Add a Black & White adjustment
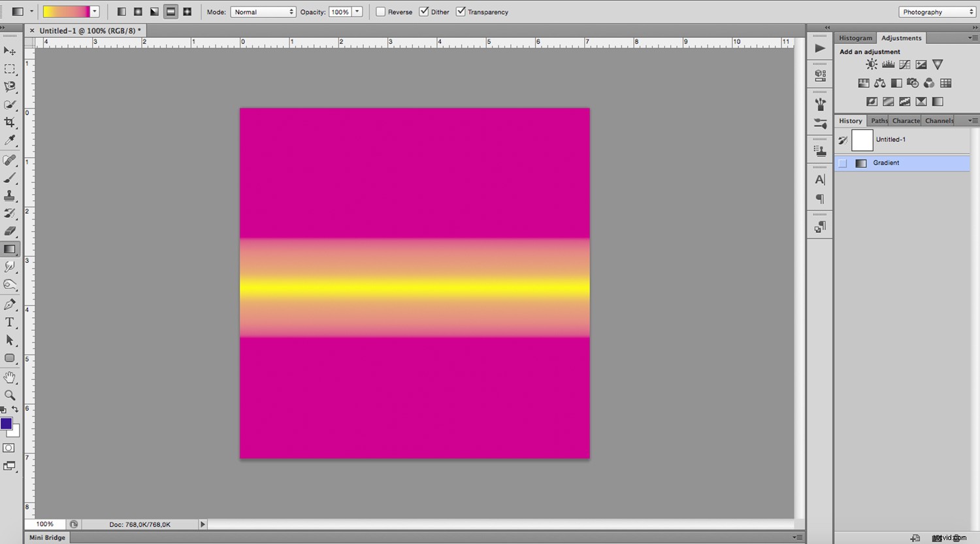 (896, 83)
